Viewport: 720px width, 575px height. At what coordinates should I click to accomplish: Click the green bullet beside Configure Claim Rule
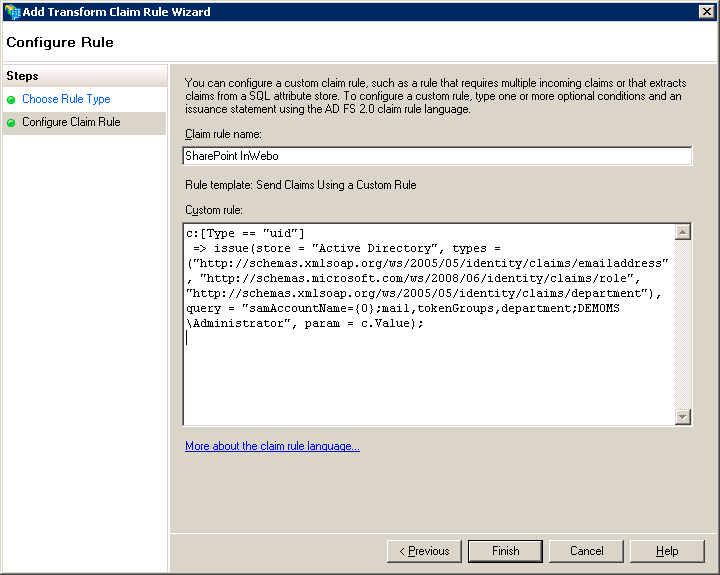[x=11, y=123]
